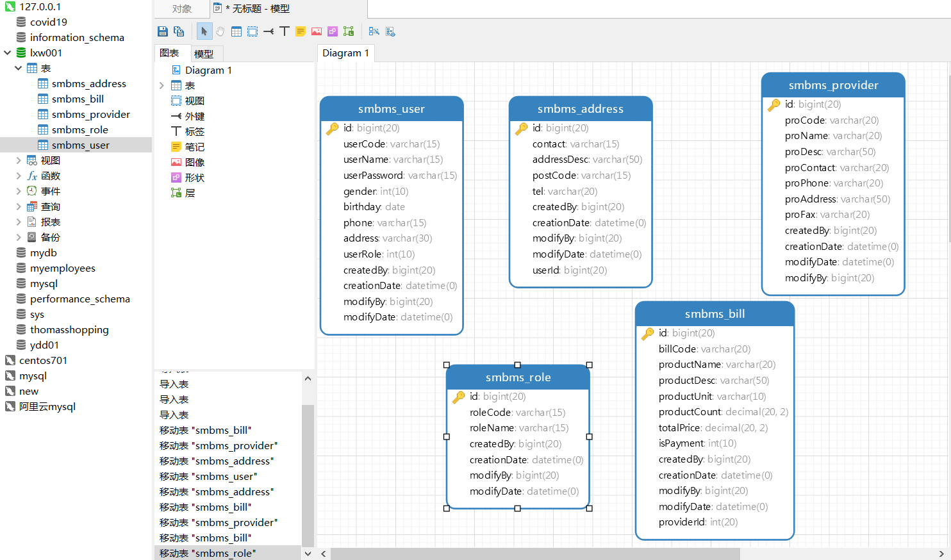Click the 127.0.0.1 connection icon

pyautogui.click(x=10, y=6)
